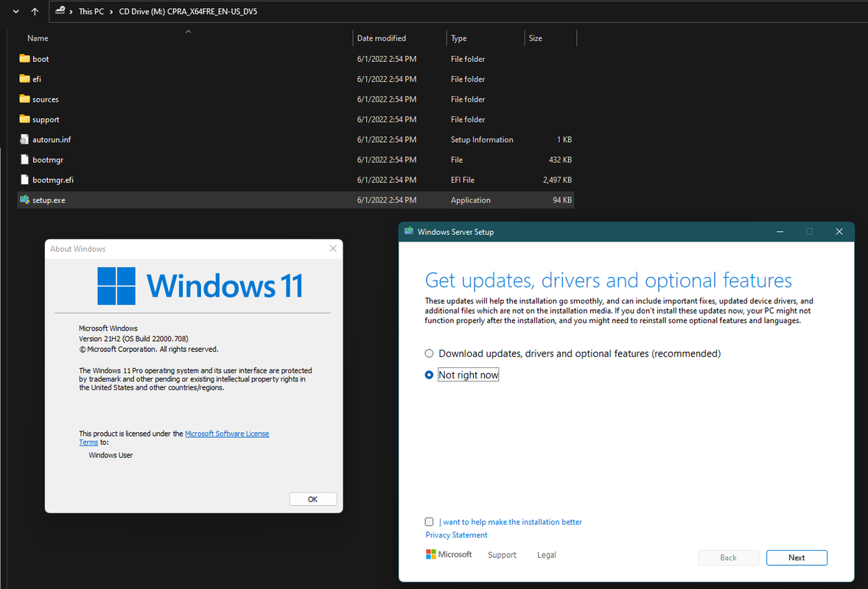Screen dimensions: 868x589
Task: Open the Support link in Setup
Action: click(502, 554)
